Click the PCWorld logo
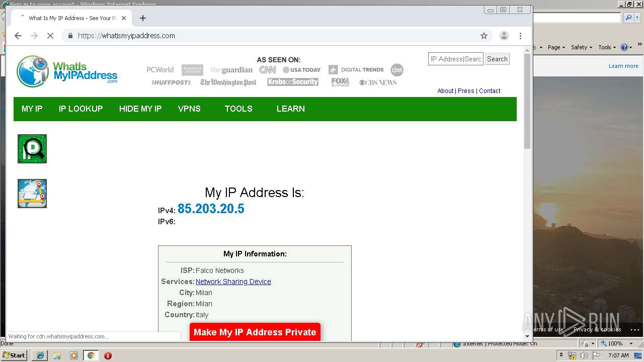 [x=160, y=70]
